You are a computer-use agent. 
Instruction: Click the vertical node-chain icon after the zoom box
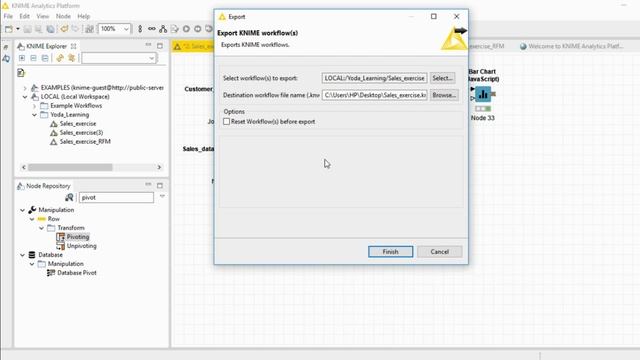[140, 29]
